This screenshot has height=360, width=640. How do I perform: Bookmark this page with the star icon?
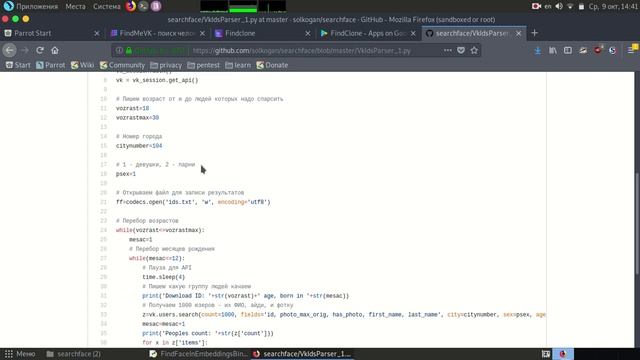(x=474, y=50)
